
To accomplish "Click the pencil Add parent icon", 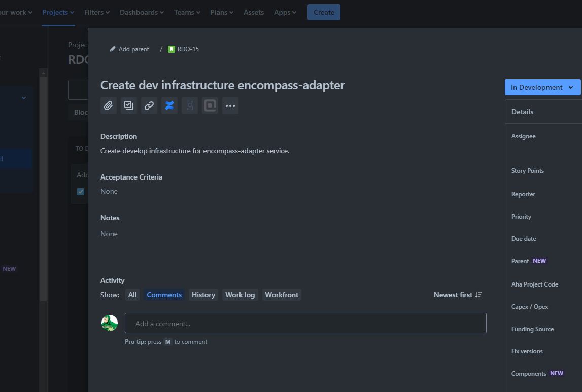I will click(113, 49).
